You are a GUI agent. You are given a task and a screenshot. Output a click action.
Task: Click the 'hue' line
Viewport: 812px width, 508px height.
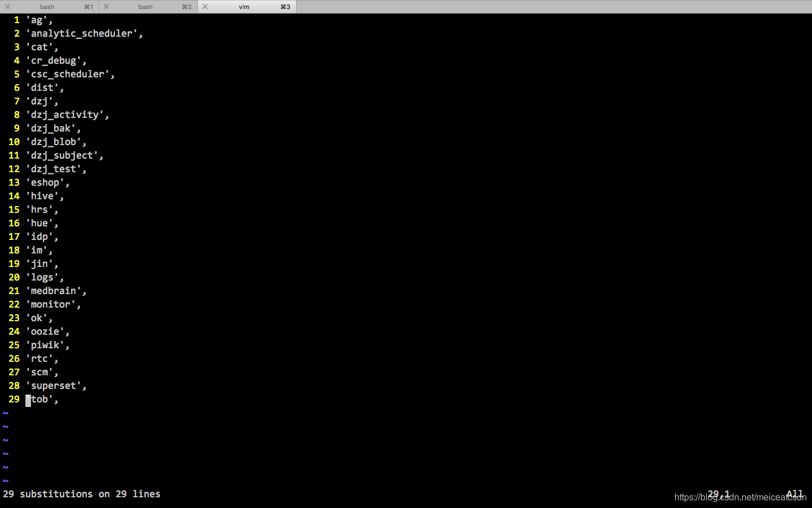(42, 224)
